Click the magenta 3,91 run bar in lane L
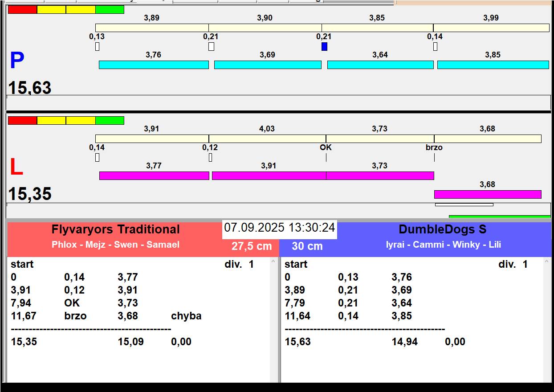The image size is (554, 392). 269,176
